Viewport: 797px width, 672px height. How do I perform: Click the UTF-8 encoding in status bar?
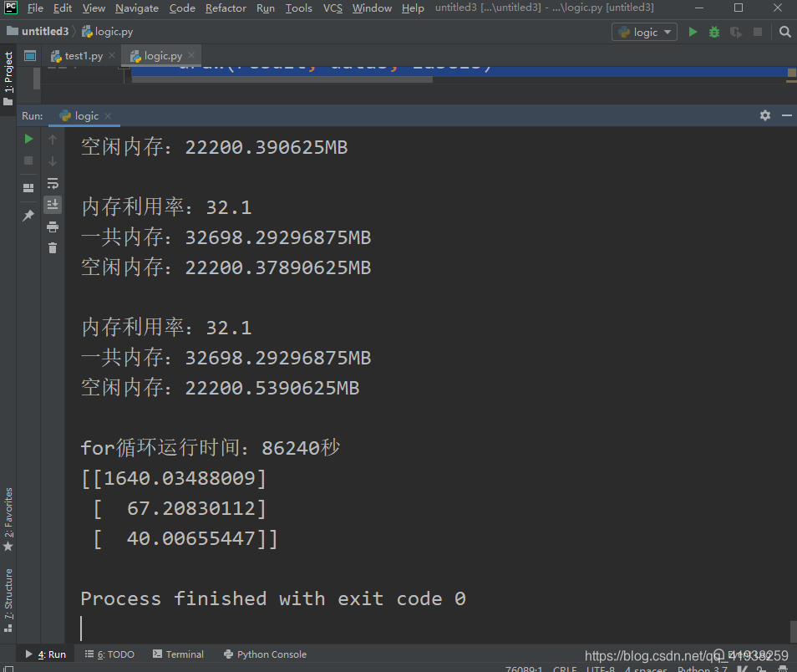[x=601, y=669]
